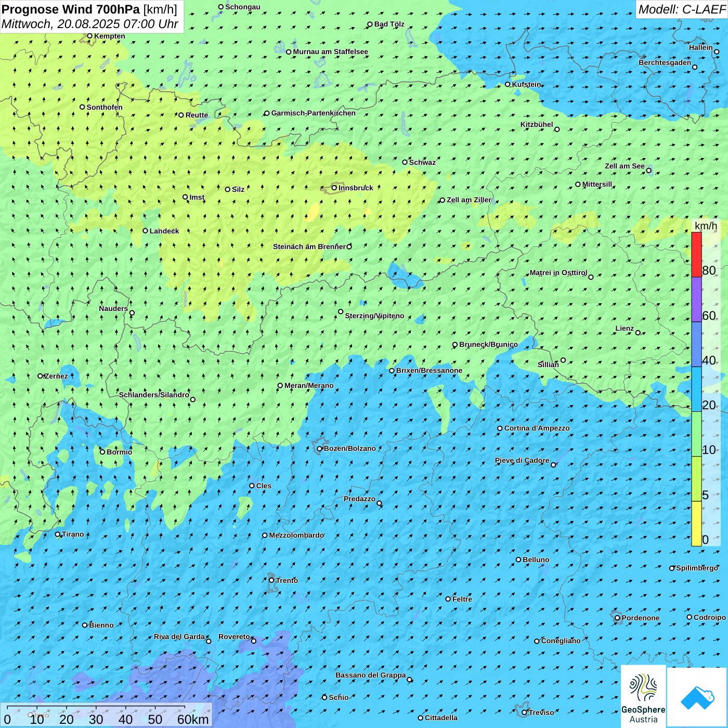
Task: Click the Innsbruck city marker
Action: pyautogui.click(x=334, y=188)
